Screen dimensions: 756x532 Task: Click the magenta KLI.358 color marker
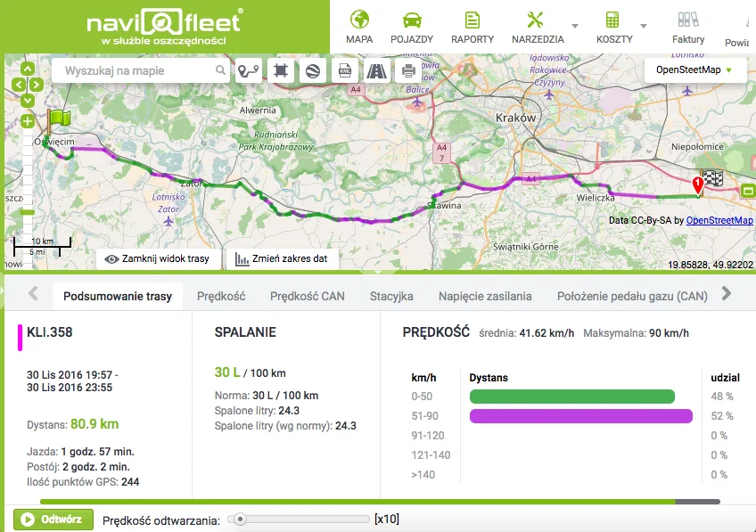pos(20,338)
